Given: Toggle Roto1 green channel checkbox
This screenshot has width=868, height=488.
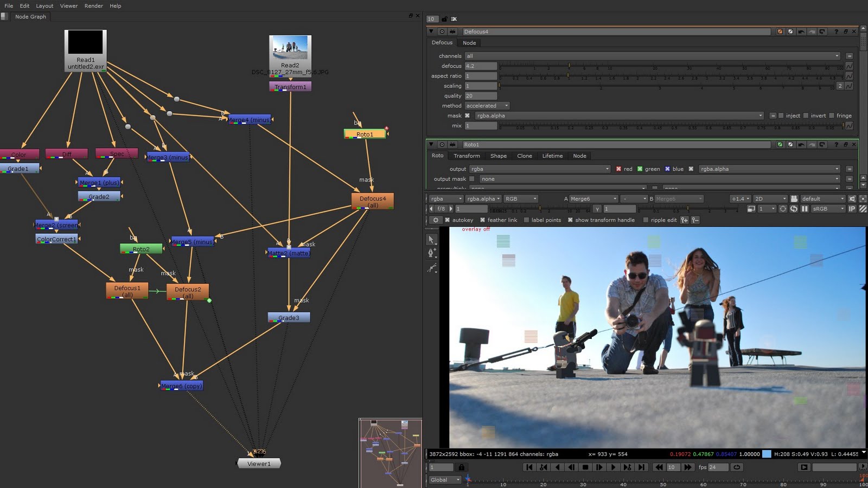Looking at the screenshot, I should click(640, 169).
